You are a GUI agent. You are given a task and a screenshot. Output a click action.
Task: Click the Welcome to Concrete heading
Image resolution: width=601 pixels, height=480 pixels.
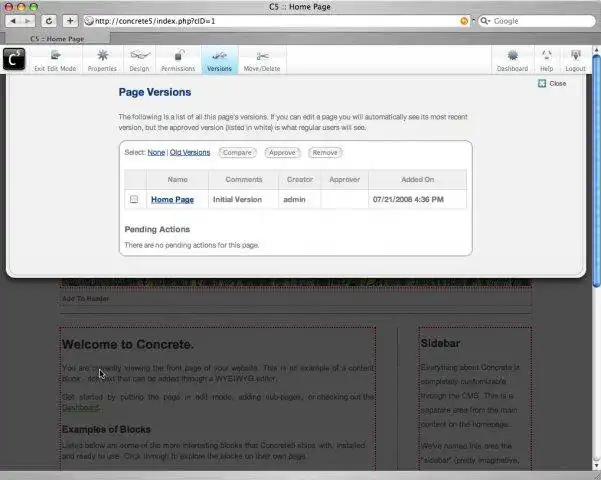(x=128, y=344)
